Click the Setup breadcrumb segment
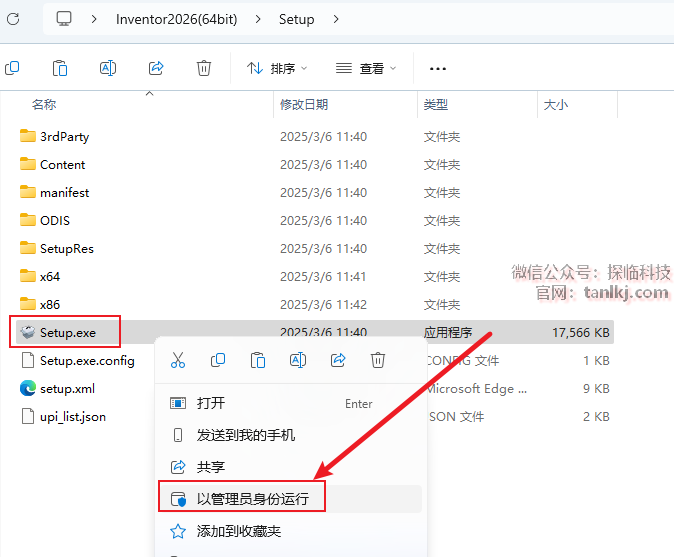This screenshot has height=557, width=674. (x=296, y=19)
